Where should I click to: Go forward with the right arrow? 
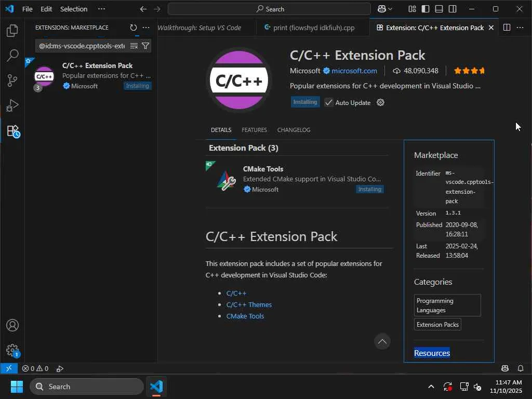click(157, 9)
